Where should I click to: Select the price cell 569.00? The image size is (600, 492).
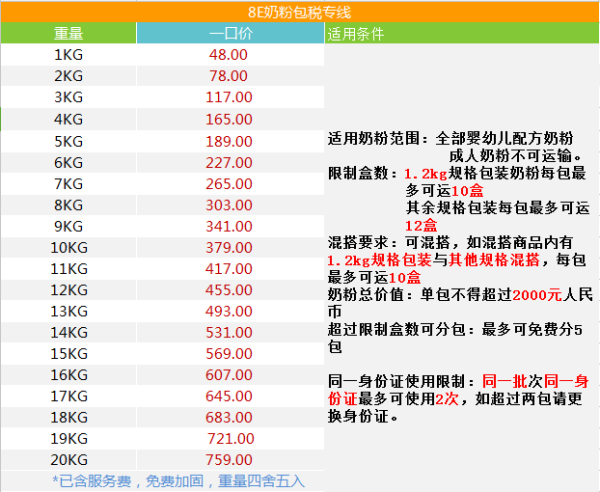[230, 354]
